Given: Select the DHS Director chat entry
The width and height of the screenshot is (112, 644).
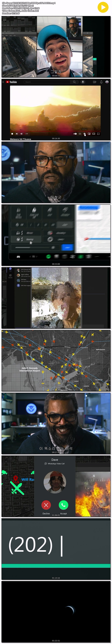Looking at the screenshot, I should (x=24, y=270).
